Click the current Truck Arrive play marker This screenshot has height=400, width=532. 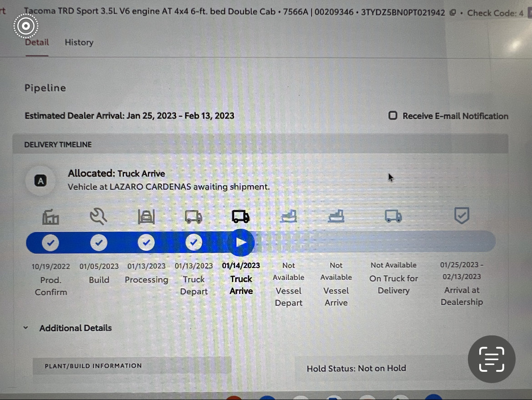point(241,243)
